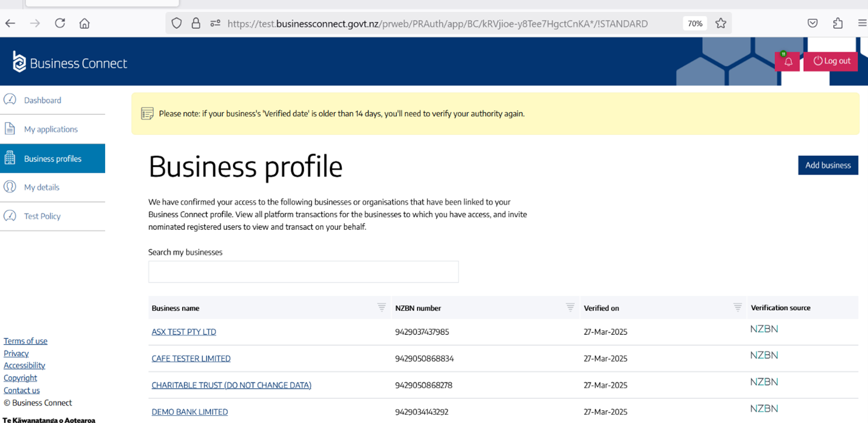Open the notifications bell
The image size is (868, 423).
788,61
